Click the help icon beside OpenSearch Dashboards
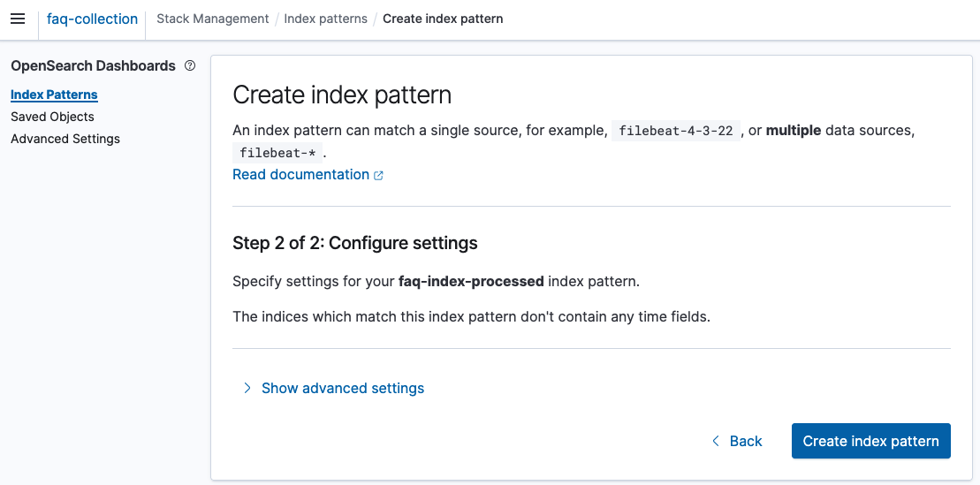 pyautogui.click(x=190, y=65)
